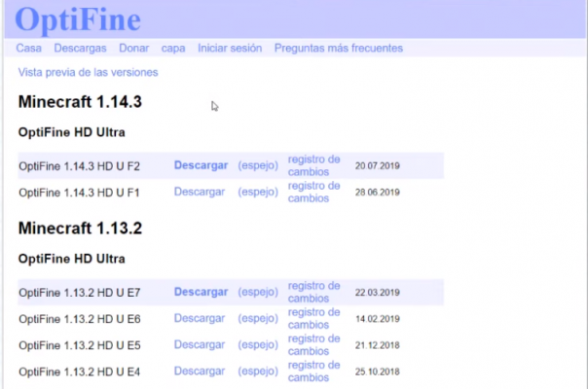588x389 pixels.
Task: Click Iniciar sesión in the navigation bar
Action: click(x=230, y=48)
